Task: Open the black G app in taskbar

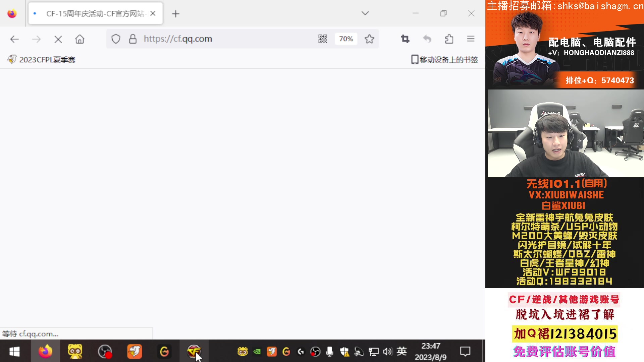Action: 164,352
